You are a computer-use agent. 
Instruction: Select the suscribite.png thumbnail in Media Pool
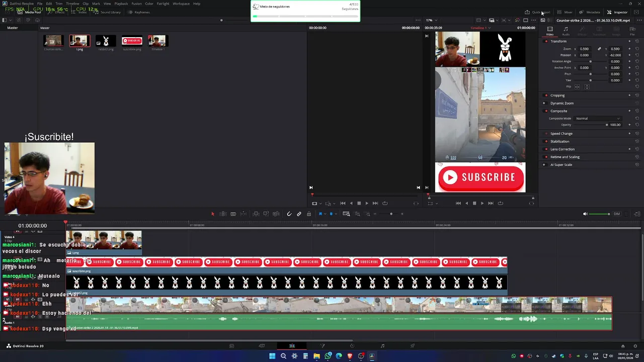[132, 41]
